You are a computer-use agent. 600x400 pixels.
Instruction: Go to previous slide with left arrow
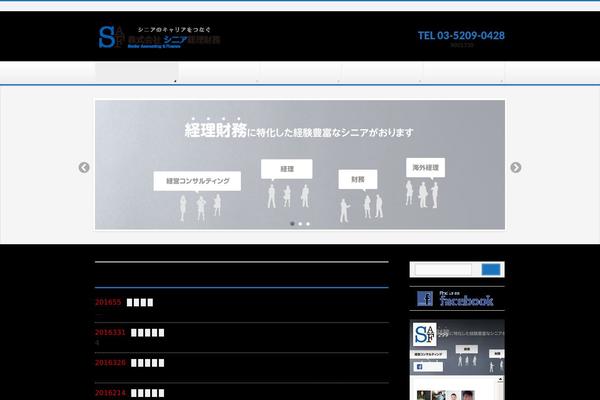84,167
